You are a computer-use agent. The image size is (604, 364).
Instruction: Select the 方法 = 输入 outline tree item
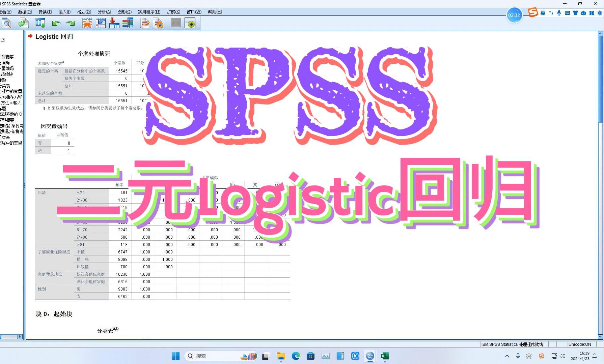11,103
